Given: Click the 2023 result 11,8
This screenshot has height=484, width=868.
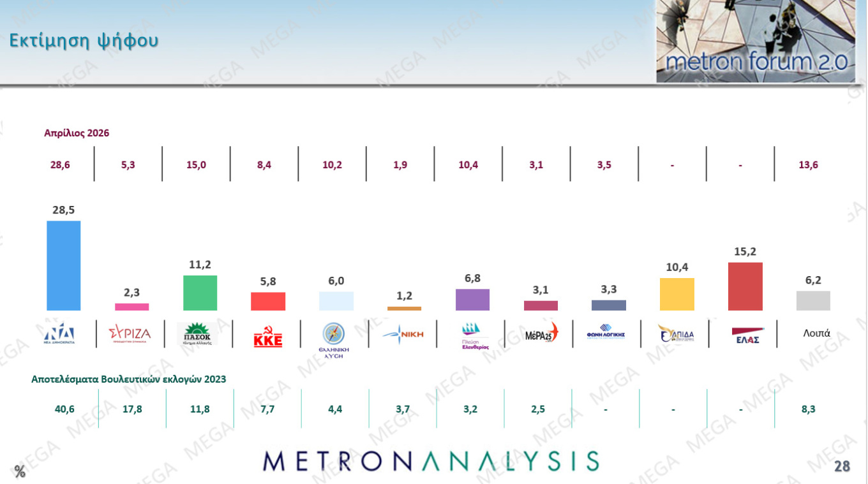Looking at the screenshot, I should coord(200,409).
